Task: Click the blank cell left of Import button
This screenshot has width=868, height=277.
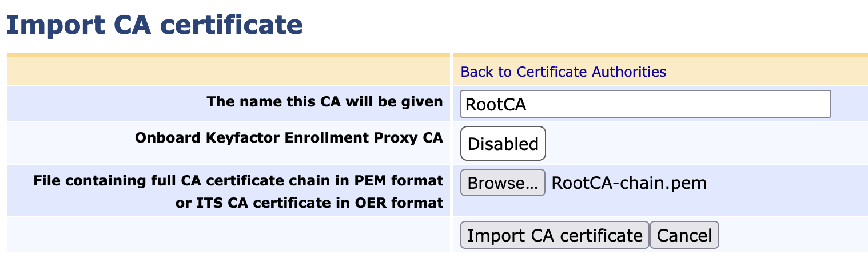Action: click(228, 235)
